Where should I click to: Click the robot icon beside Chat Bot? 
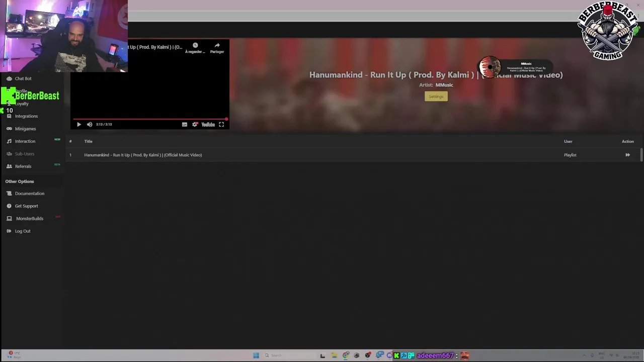tap(9, 78)
